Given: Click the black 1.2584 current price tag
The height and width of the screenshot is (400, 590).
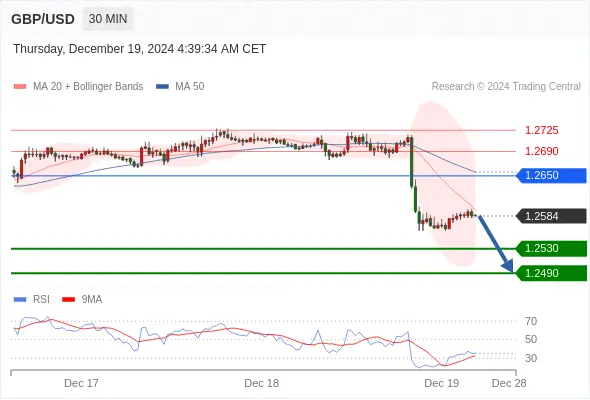Looking at the screenshot, I should [x=551, y=216].
